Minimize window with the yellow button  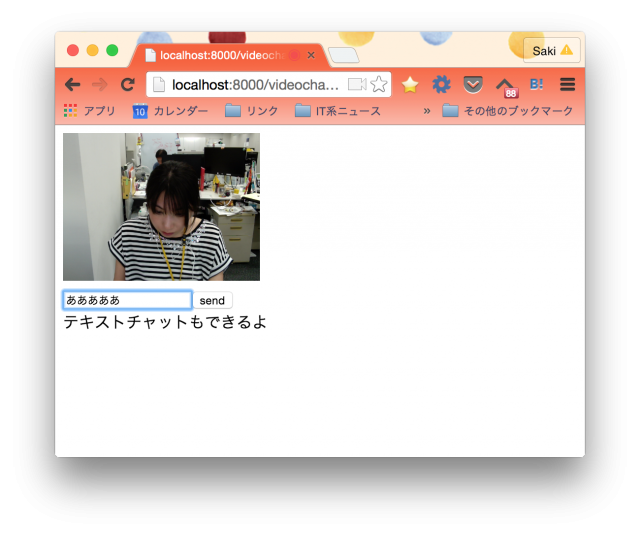point(93,50)
